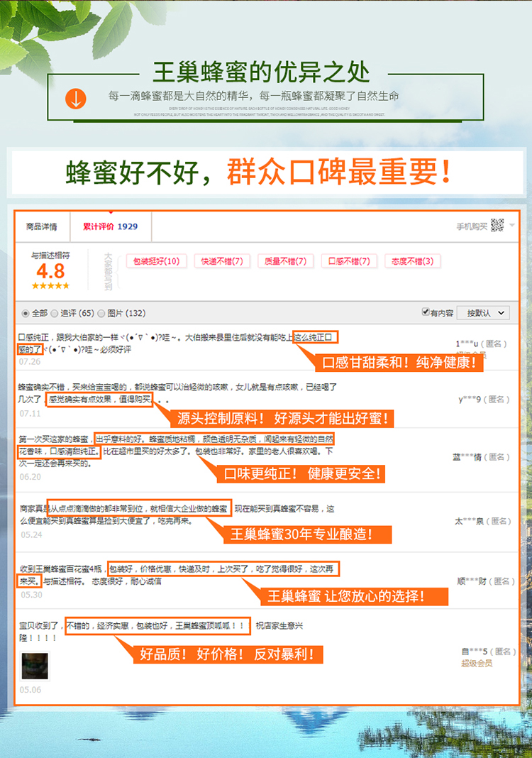Toggle the 有内容 checkbox
The height and width of the screenshot is (758, 532).
click(426, 312)
